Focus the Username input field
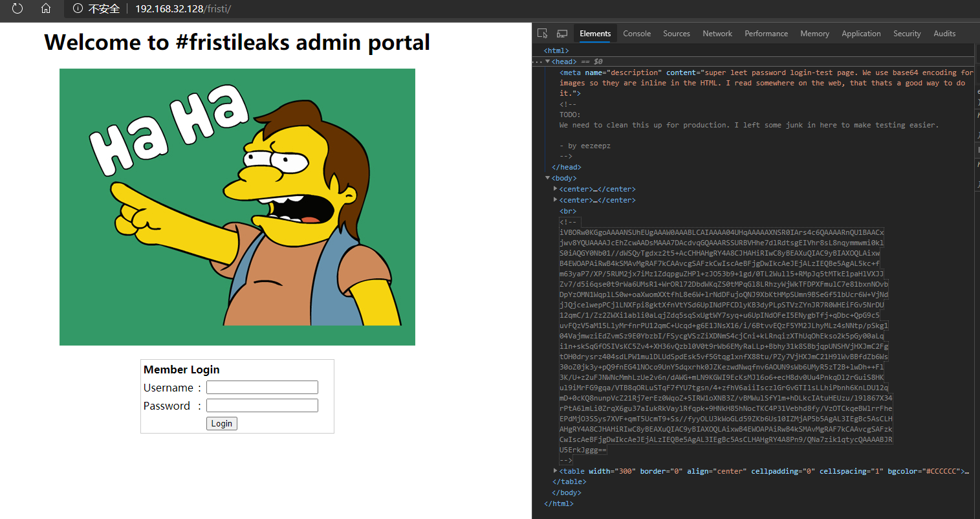This screenshot has width=980, height=519. 262,387
